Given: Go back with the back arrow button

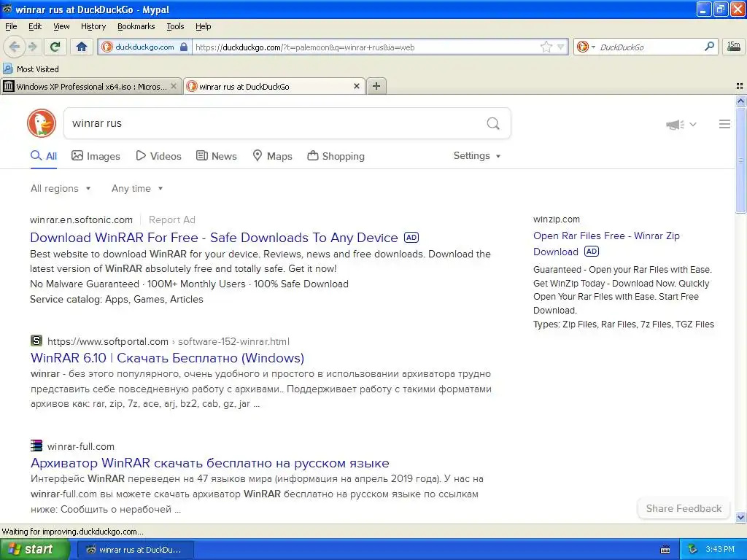Looking at the screenshot, I should 14,47.
